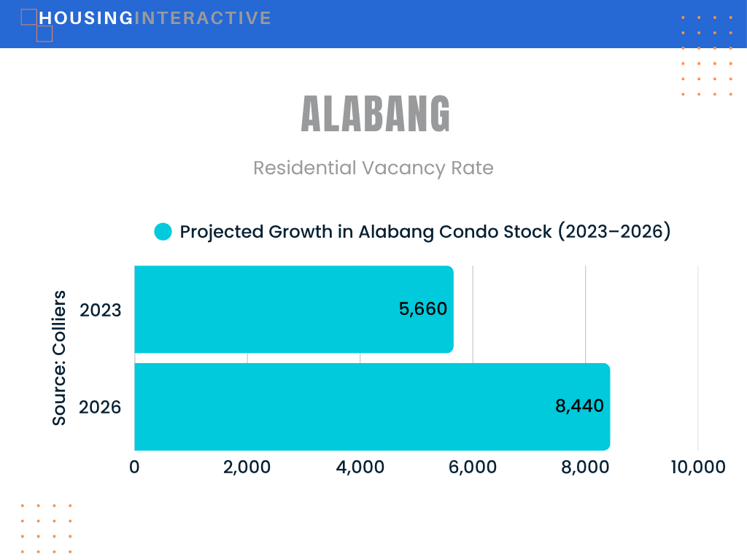This screenshot has width=747, height=560.
Task: Select the 2023 horizontal bar
Action: click(294, 309)
